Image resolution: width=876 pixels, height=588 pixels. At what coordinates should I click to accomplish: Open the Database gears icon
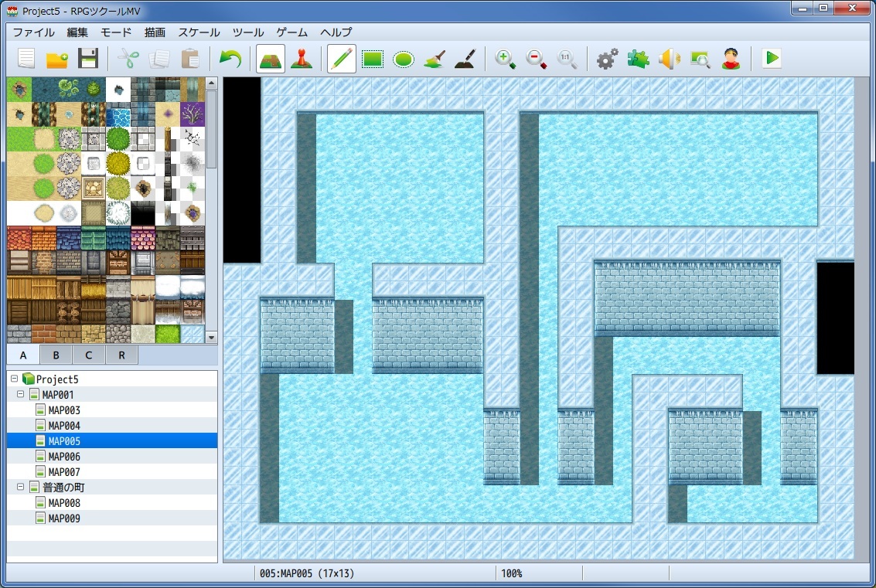[x=607, y=58]
